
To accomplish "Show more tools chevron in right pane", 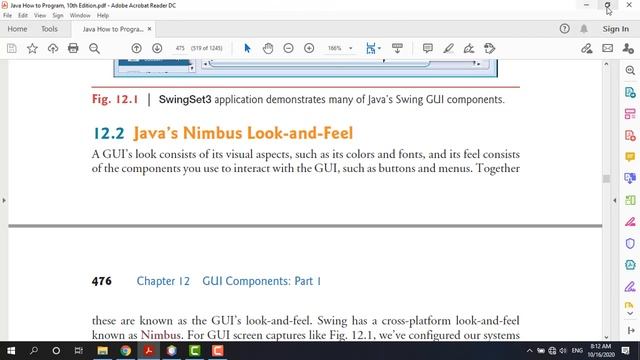I will coord(630,313).
